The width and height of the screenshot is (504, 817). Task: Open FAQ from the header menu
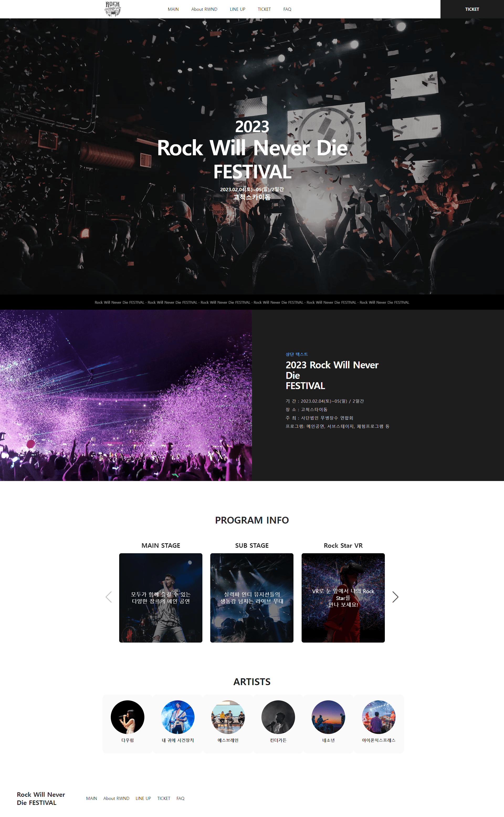click(x=287, y=9)
